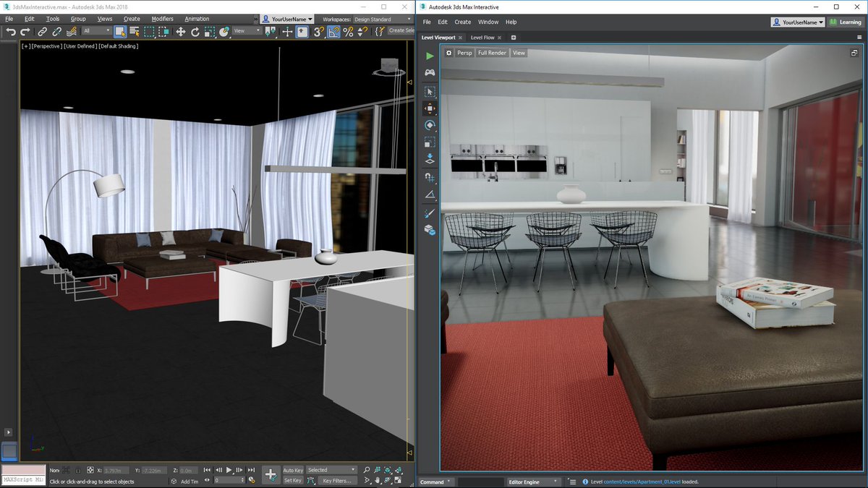Open the viewport settings gear in Interactive
Image resolution: width=868 pixels, height=488 pixels.
pyautogui.click(x=448, y=52)
